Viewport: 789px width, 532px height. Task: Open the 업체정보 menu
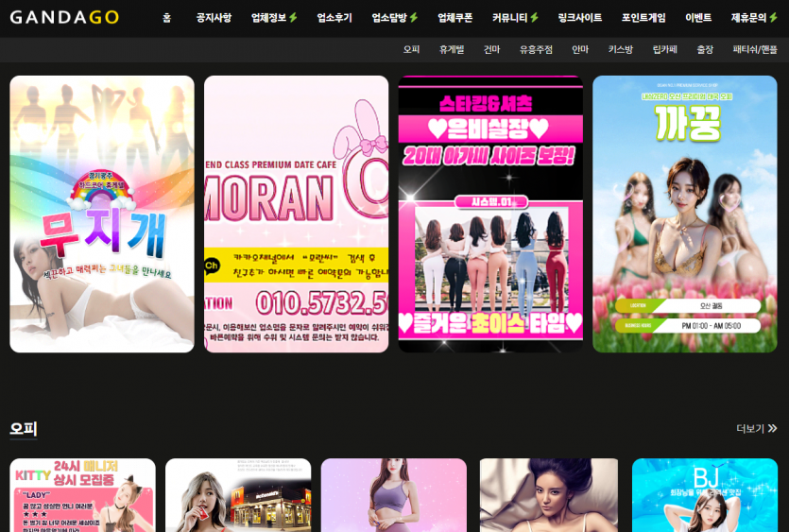tap(269, 18)
